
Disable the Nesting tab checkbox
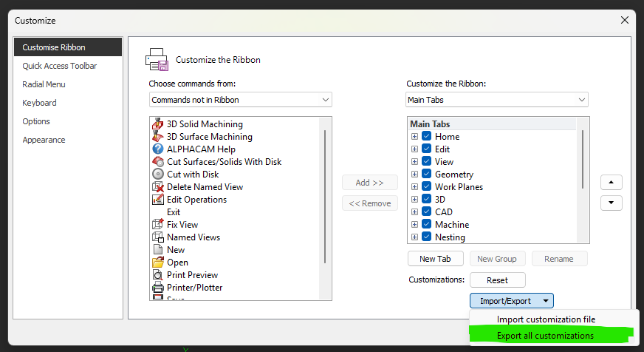pos(427,237)
